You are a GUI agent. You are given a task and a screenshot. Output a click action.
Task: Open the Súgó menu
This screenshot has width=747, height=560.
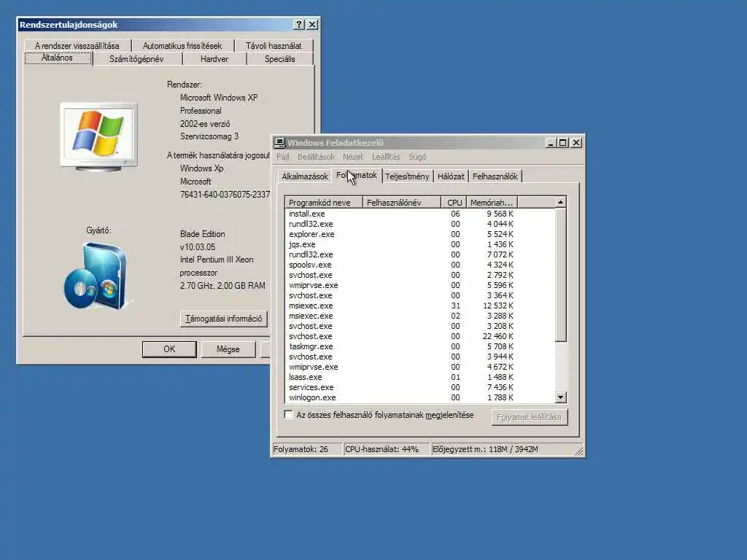click(x=417, y=157)
